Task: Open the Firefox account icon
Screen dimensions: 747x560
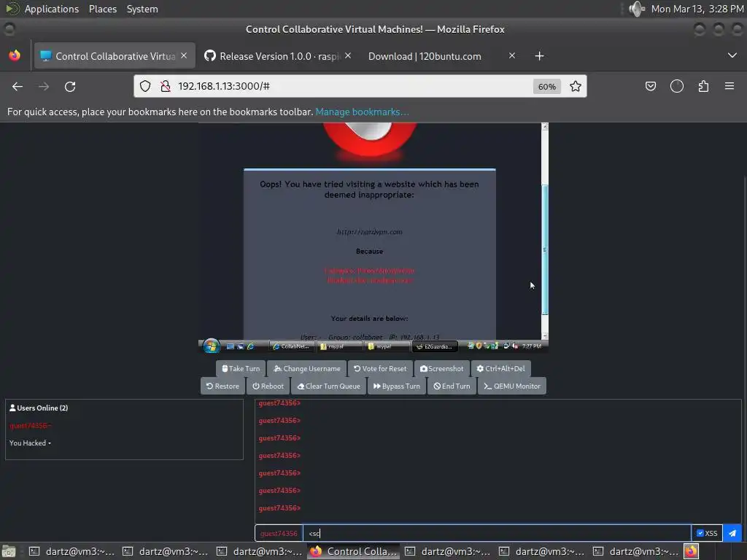Action: (x=677, y=86)
